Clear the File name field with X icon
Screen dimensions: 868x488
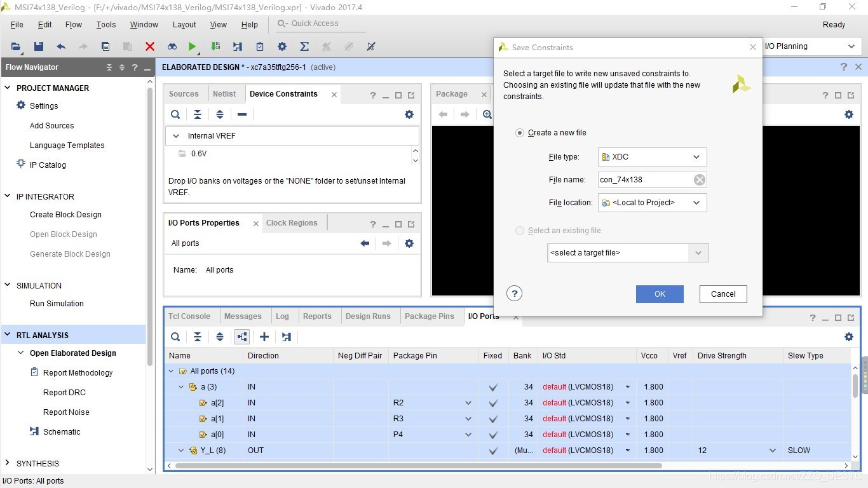click(700, 180)
